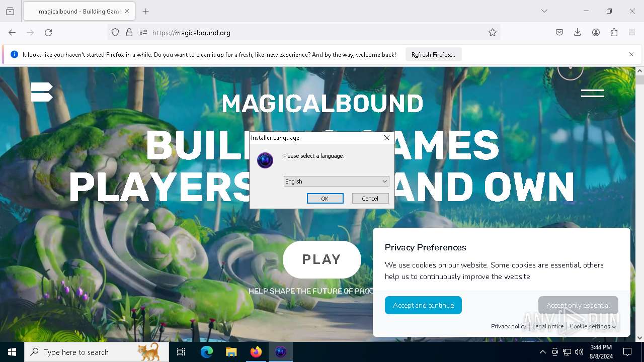Save page to Pocket
644x362 pixels.
559,33
